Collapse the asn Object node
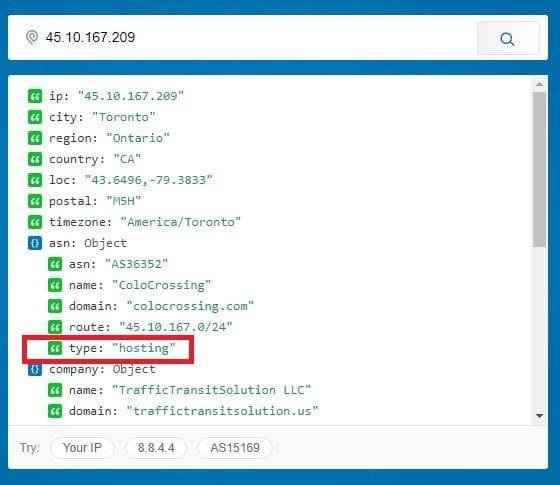Image resolution: width=560 pixels, height=485 pixels. [x=35, y=243]
